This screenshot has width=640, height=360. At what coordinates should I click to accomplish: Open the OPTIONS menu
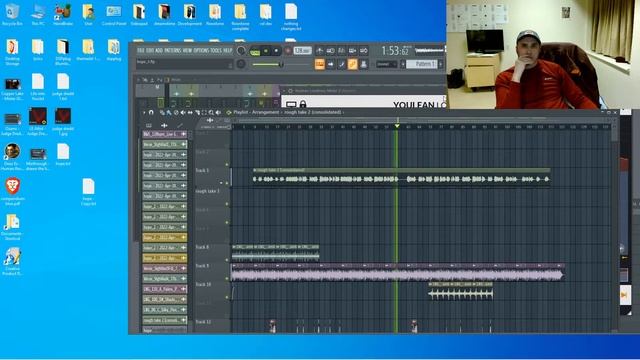(201, 50)
